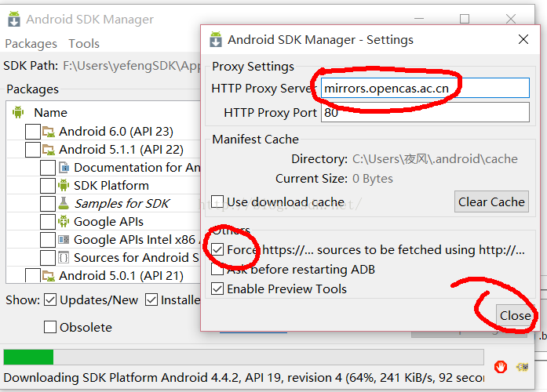Click the Downloading SDK Platform status text
Screen dimensions: 547x392
click(x=244, y=378)
